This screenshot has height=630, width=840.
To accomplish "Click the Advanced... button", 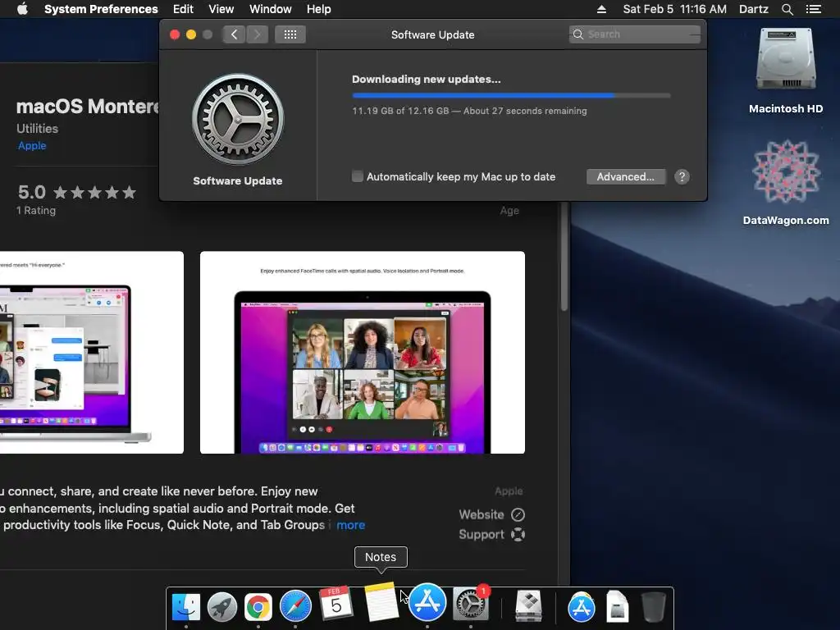I will pos(626,177).
